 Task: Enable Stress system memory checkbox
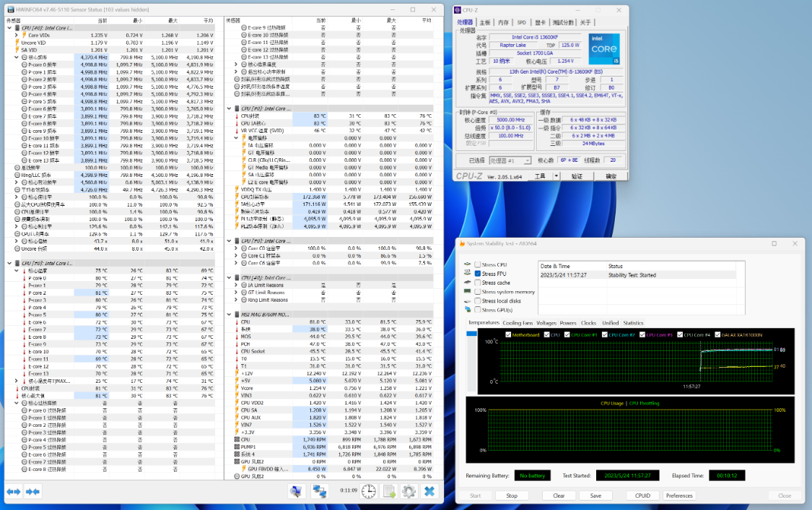(478, 292)
